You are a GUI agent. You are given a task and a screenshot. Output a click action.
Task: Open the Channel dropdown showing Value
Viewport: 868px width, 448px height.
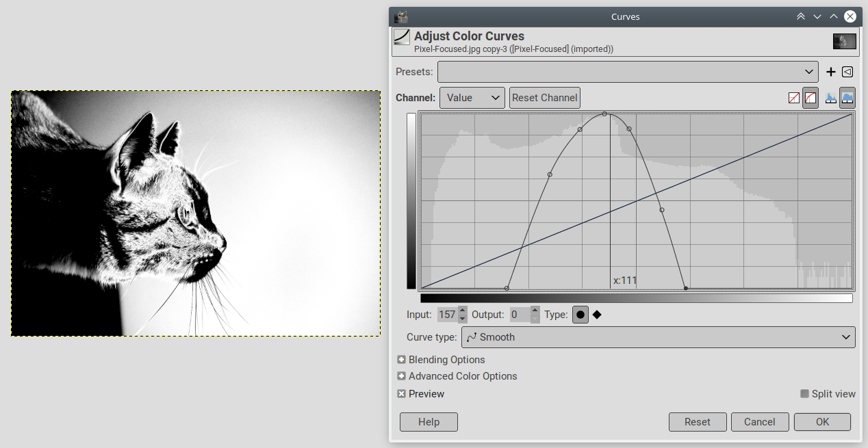pos(472,98)
